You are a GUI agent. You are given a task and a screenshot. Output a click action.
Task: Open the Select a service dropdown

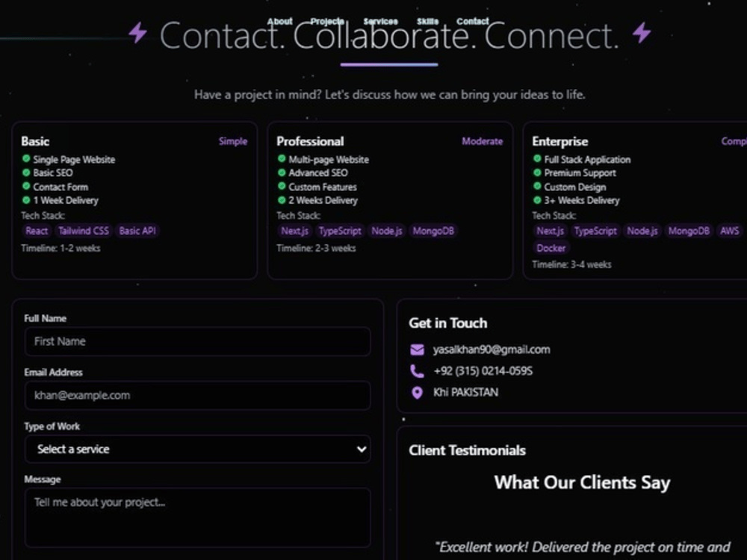(x=197, y=449)
